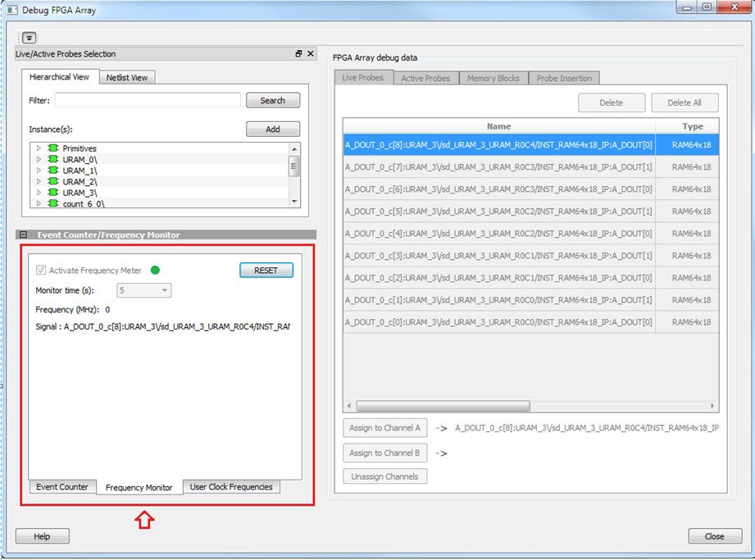Click the URAM_0 green instance icon
755x560 pixels.
click(53, 159)
